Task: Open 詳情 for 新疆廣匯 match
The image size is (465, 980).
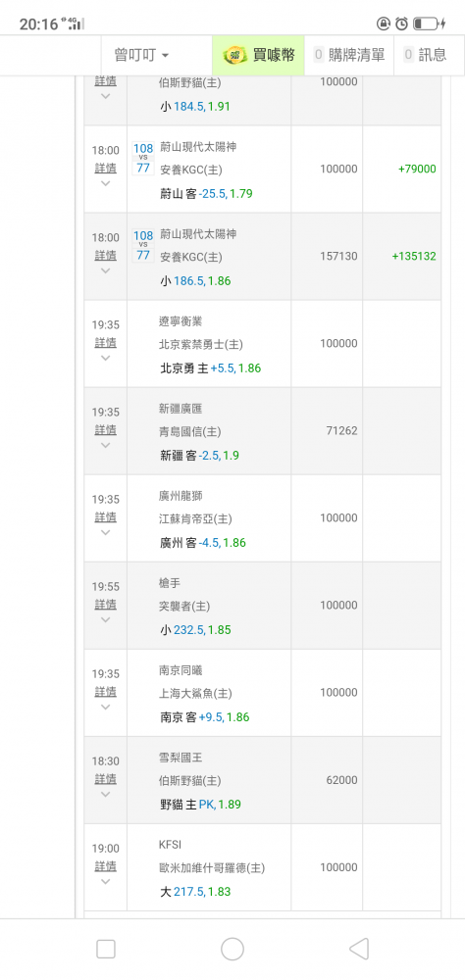Action: point(105,430)
